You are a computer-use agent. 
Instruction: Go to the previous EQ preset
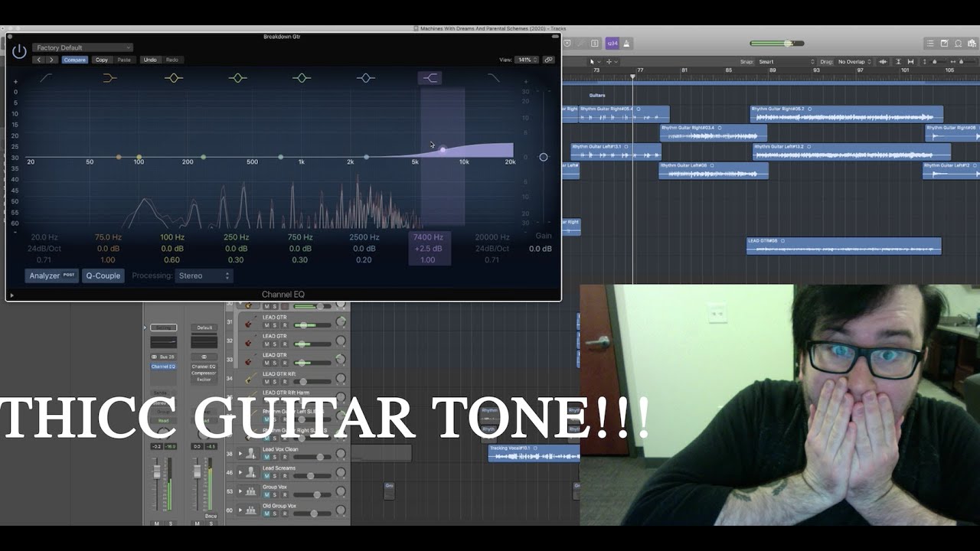point(39,60)
